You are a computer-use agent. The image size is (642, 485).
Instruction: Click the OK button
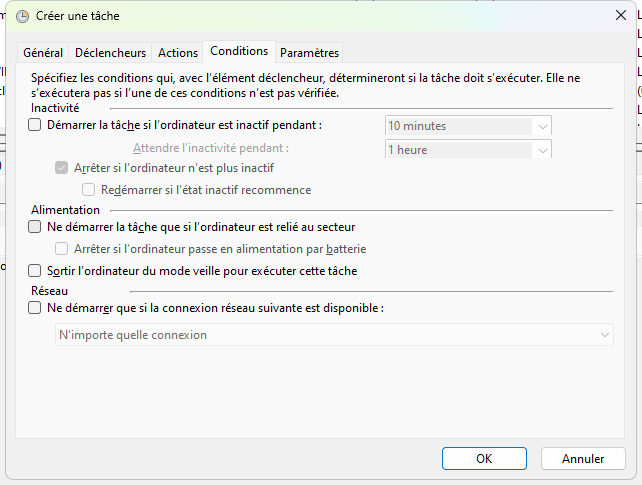(x=484, y=459)
